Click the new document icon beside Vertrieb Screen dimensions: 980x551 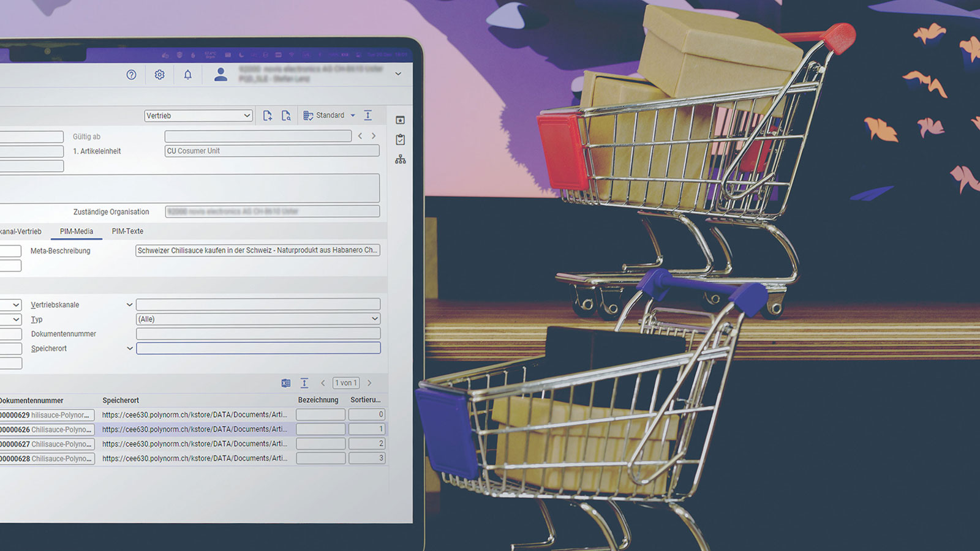(267, 116)
